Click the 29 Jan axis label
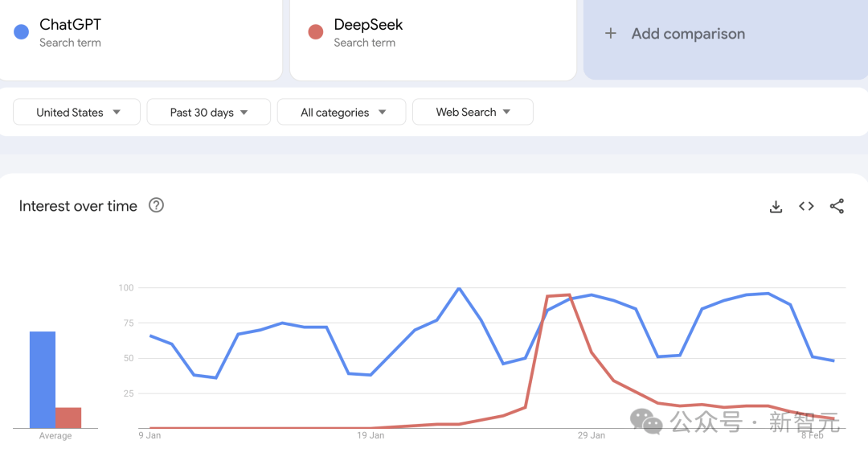 click(x=592, y=435)
